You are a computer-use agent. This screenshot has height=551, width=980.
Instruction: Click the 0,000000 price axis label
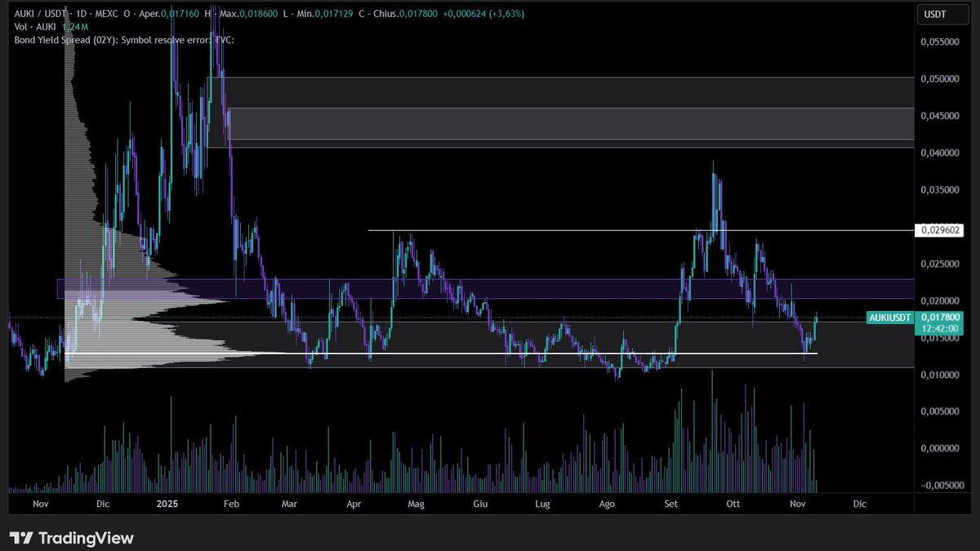pyautogui.click(x=939, y=449)
